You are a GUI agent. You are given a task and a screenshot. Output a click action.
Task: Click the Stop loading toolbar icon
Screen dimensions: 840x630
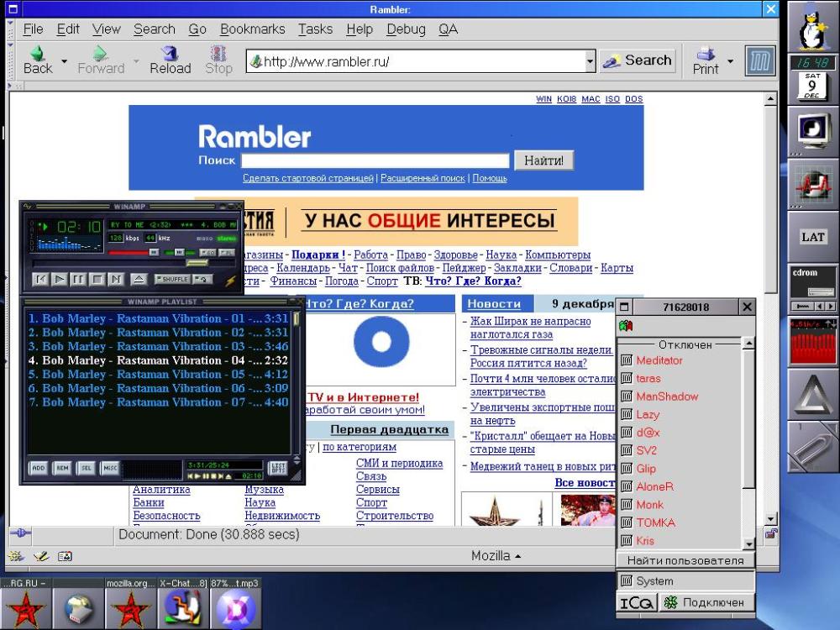(218, 60)
